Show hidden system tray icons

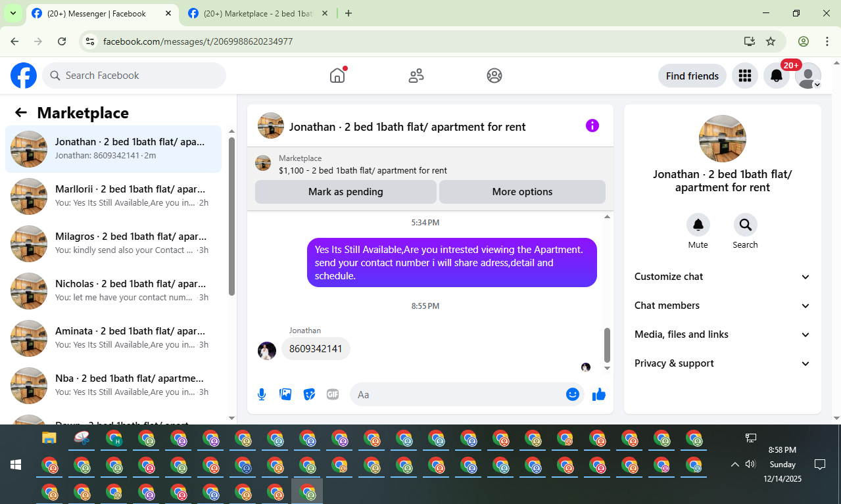click(x=734, y=465)
